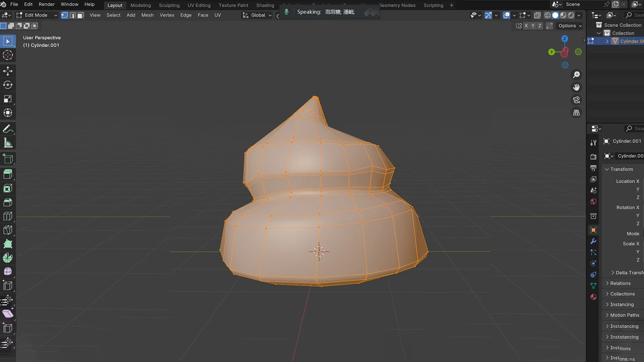Open the Mesh menu
The height and width of the screenshot is (362, 644).
[x=147, y=15]
